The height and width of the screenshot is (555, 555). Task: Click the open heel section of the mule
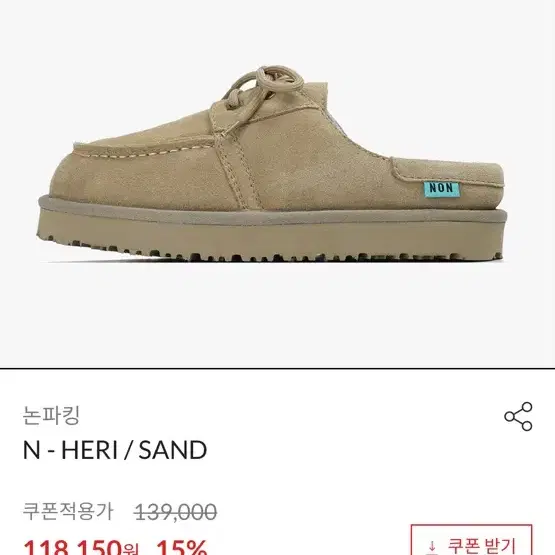[x=448, y=179]
